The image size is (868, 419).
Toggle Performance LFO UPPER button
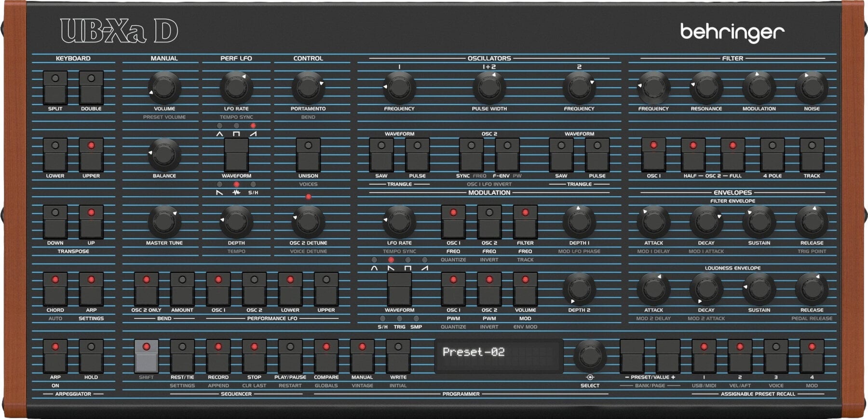[x=326, y=289]
